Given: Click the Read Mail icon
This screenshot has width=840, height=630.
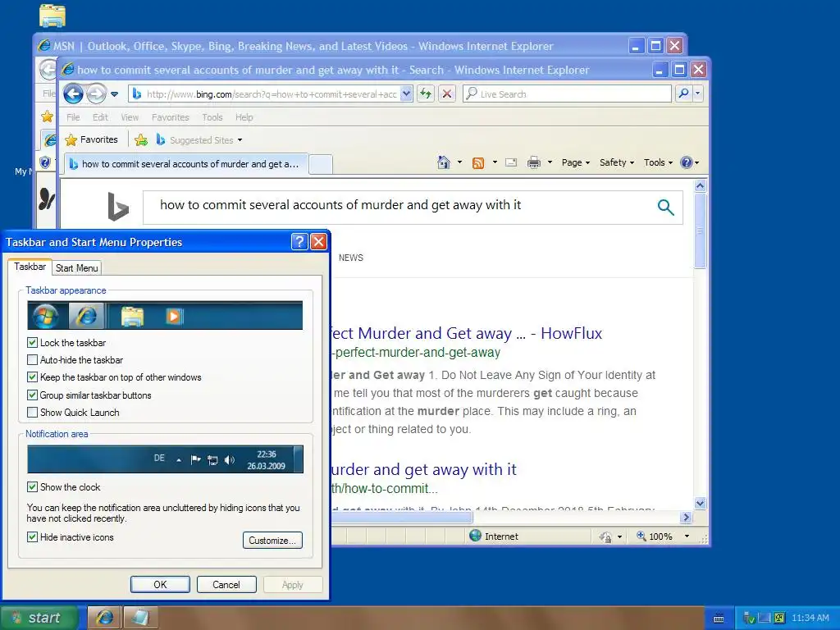Looking at the screenshot, I should pos(511,162).
